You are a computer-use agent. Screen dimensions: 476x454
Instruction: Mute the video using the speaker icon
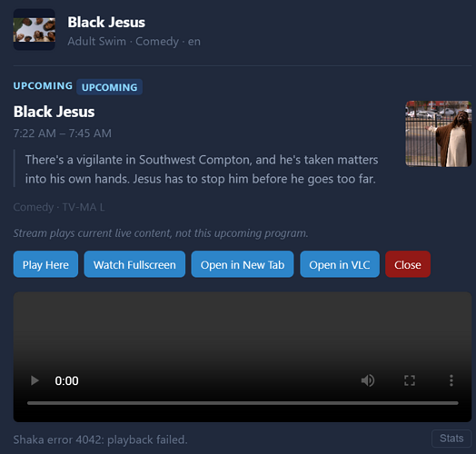368,380
